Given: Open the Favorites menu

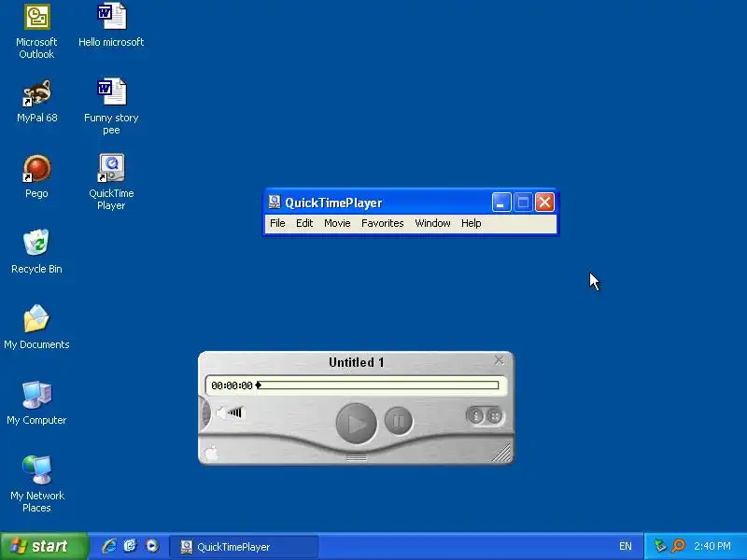Looking at the screenshot, I should [382, 223].
